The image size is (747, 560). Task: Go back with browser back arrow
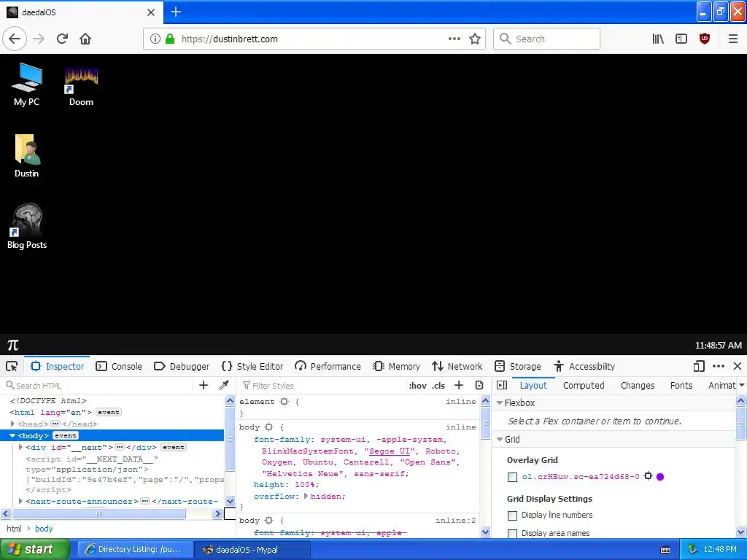[x=15, y=39]
